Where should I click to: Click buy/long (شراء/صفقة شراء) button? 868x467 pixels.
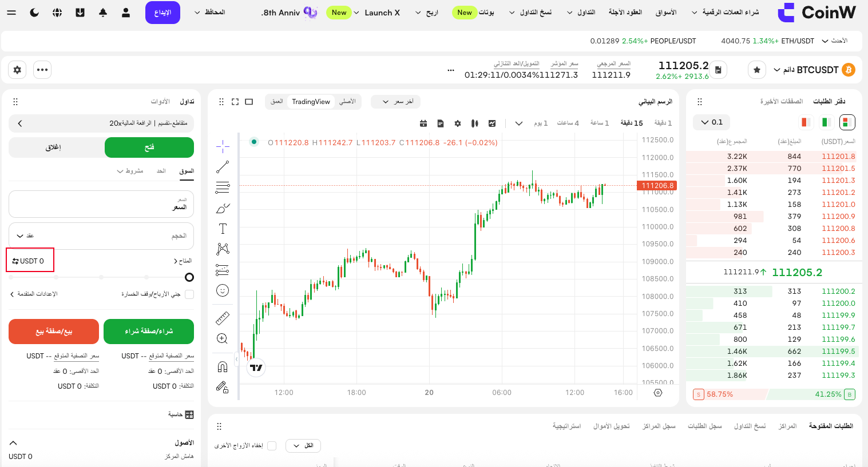(149, 332)
